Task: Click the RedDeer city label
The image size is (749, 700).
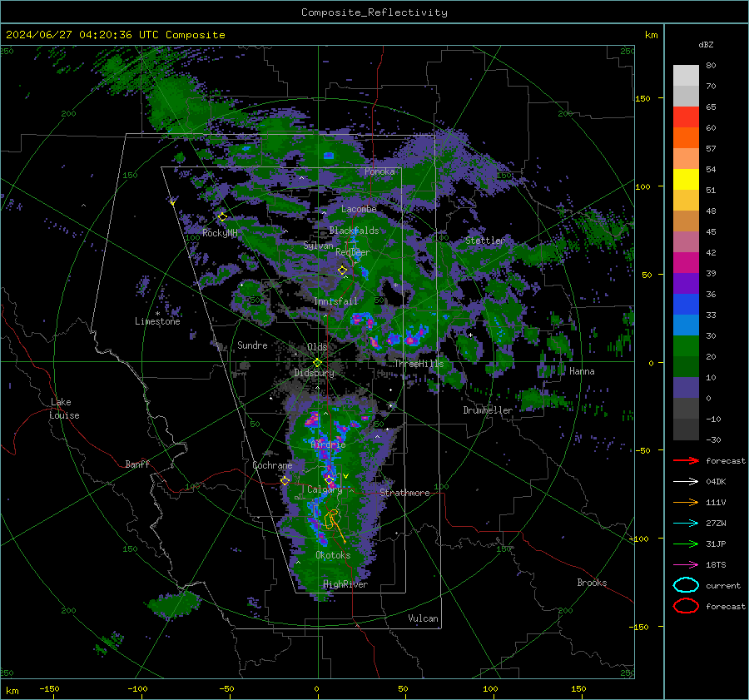Action: pyautogui.click(x=353, y=252)
